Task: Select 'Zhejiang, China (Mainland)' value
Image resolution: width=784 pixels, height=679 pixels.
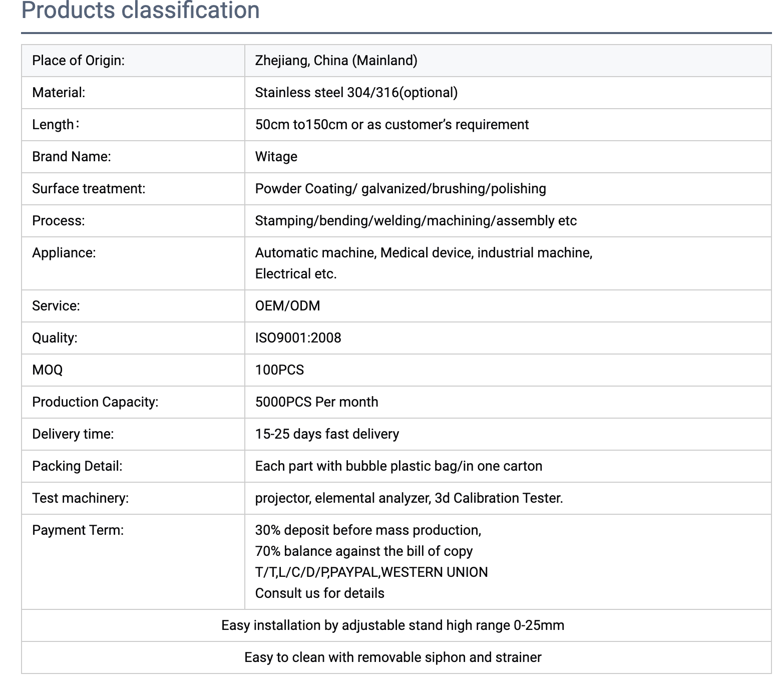Action: click(x=336, y=61)
